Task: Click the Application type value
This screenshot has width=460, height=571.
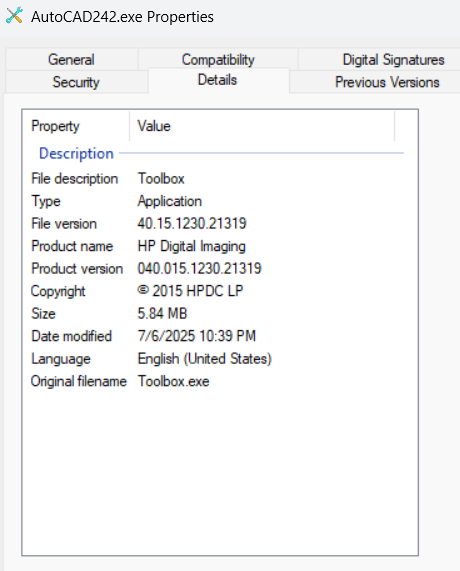Action: tap(170, 201)
